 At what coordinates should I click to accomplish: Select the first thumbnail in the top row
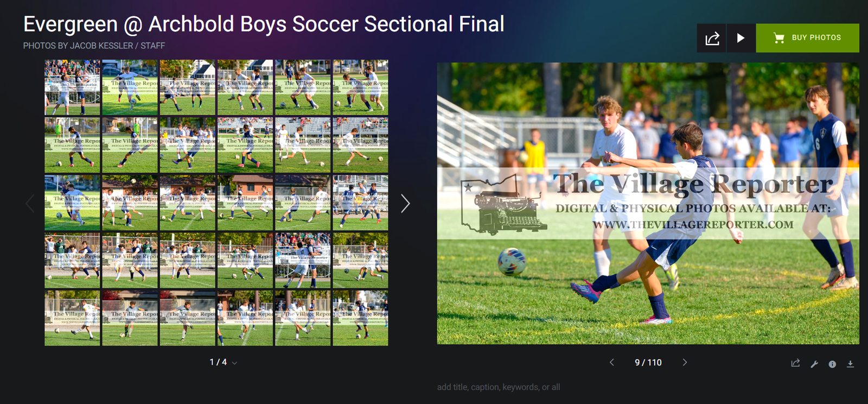72,87
